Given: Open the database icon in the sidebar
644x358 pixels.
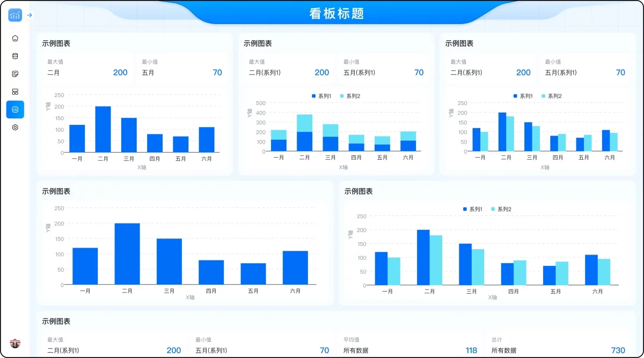Looking at the screenshot, I should tap(16, 56).
